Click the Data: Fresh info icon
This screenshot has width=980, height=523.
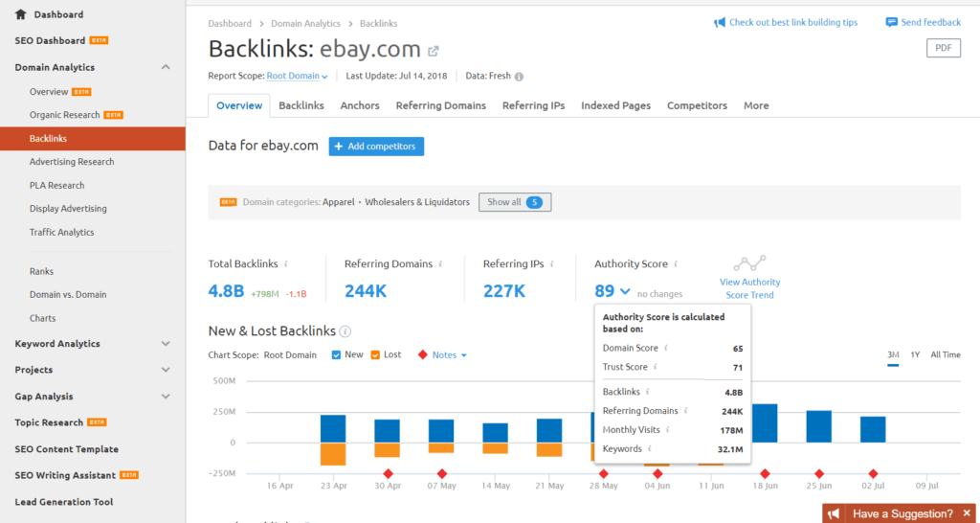tap(519, 77)
